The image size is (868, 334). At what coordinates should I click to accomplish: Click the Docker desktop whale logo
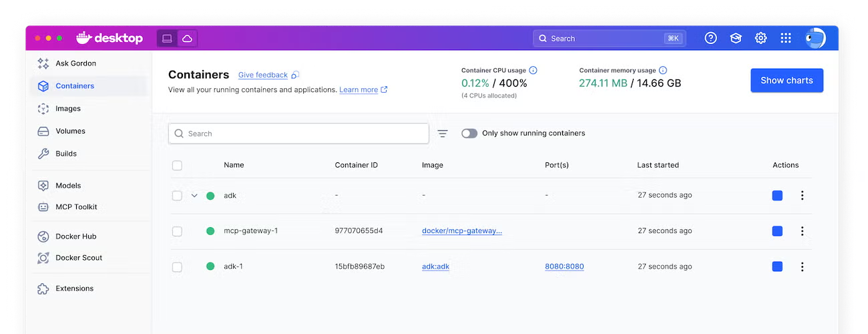click(x=110, y=38)
